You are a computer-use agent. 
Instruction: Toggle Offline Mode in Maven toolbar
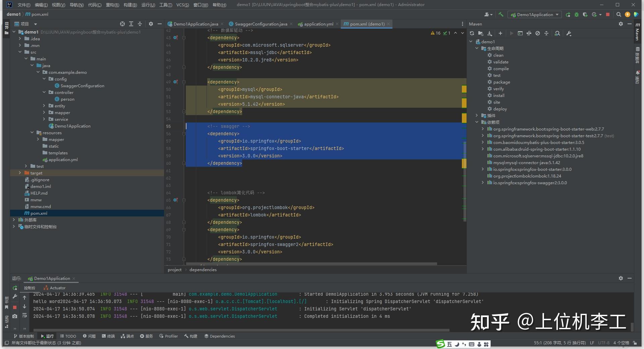(537, 33)
